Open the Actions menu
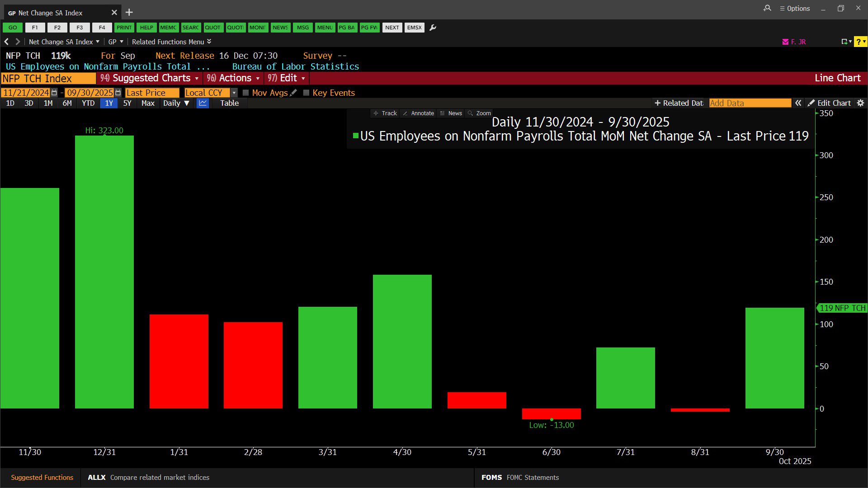The height and width of the screenshot is (488, 868). (x=233, y=78)
